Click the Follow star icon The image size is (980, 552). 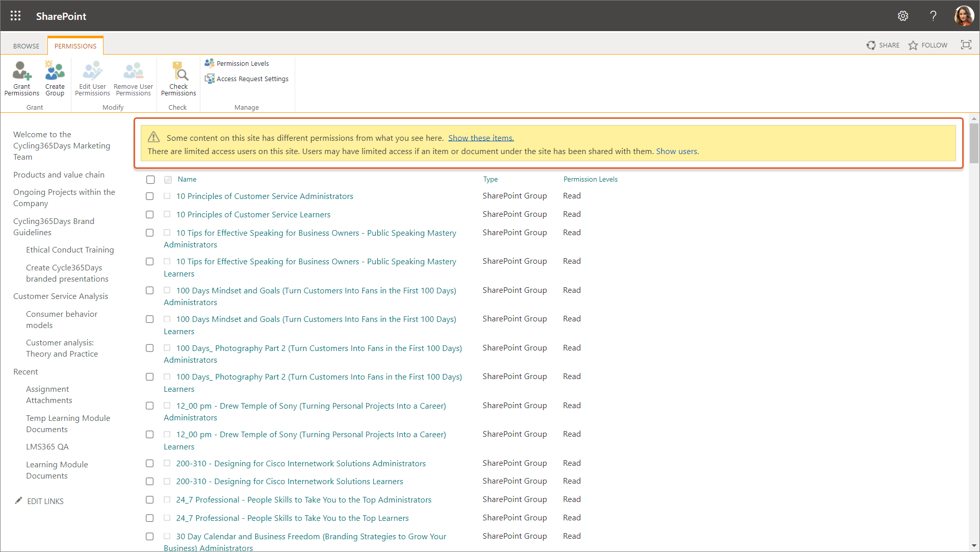913,45
